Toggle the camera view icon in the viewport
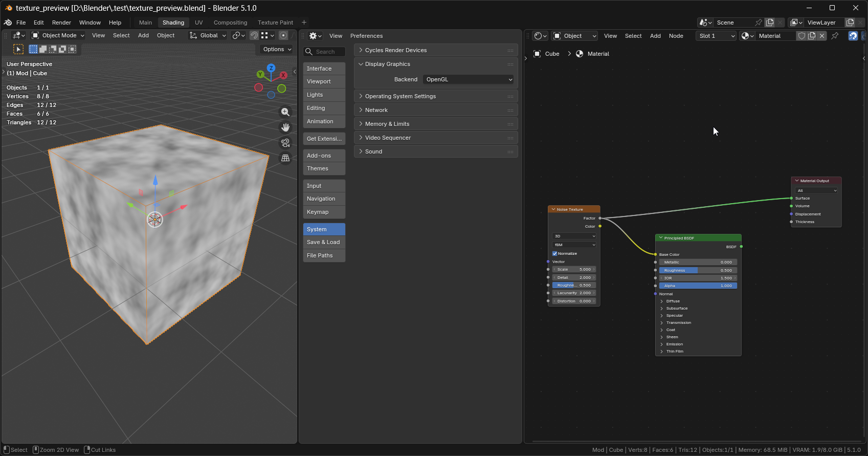Screen dimensions: 868x456 (285, 143)
